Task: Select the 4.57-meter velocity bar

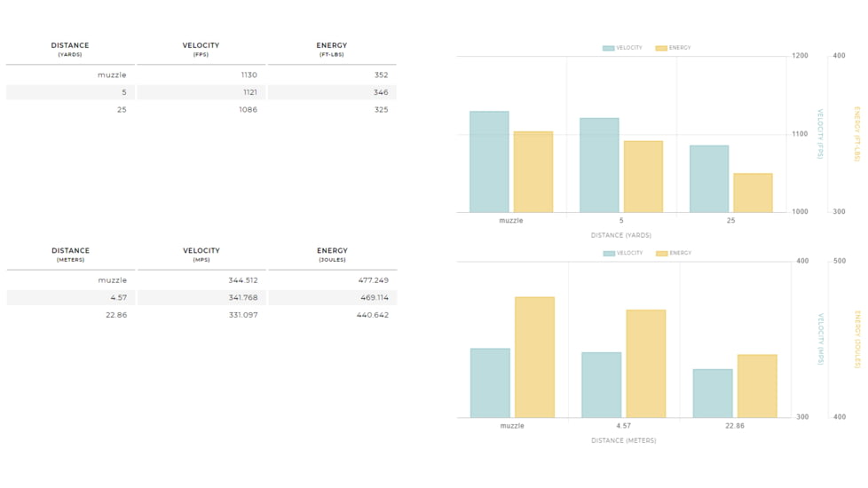Action: pos(601,384)
